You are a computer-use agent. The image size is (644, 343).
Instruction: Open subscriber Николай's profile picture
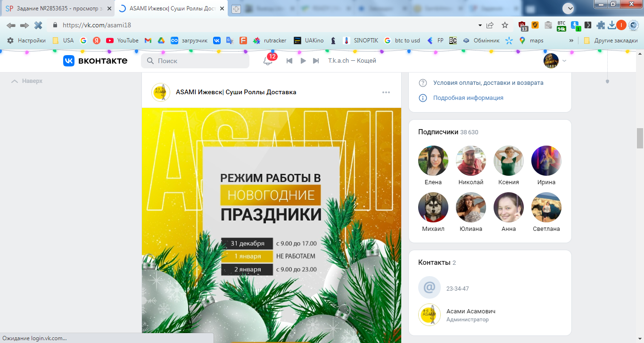tap(471, 161)
